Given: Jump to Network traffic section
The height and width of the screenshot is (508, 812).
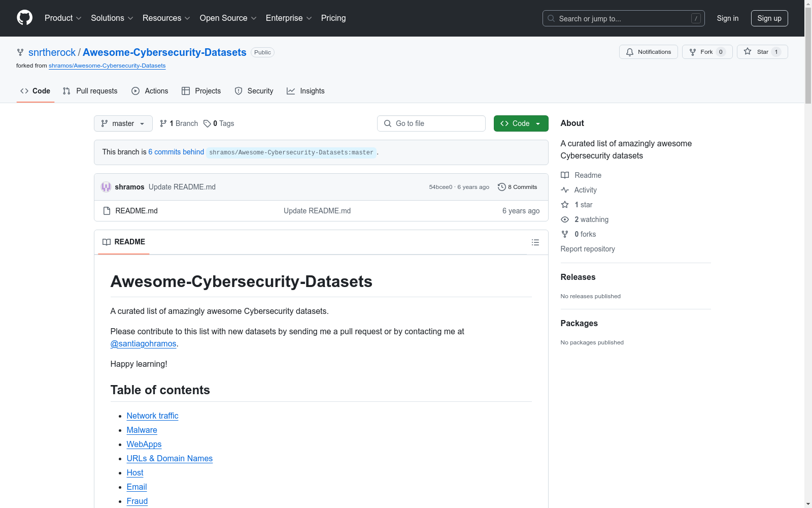Looking at the screenshot, I should pyautogui.click(x=153, y=416).
